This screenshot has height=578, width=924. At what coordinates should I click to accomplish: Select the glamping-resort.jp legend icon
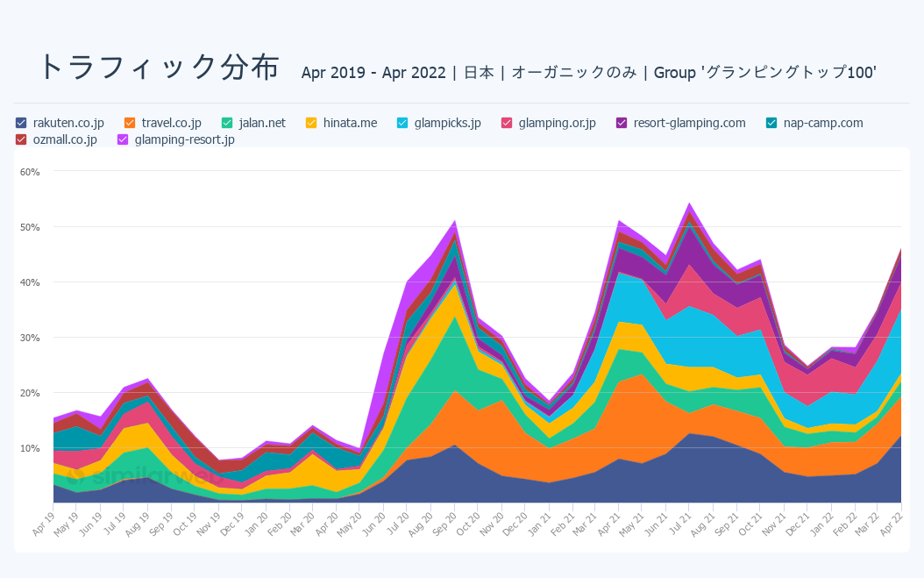tap(122, 139)
